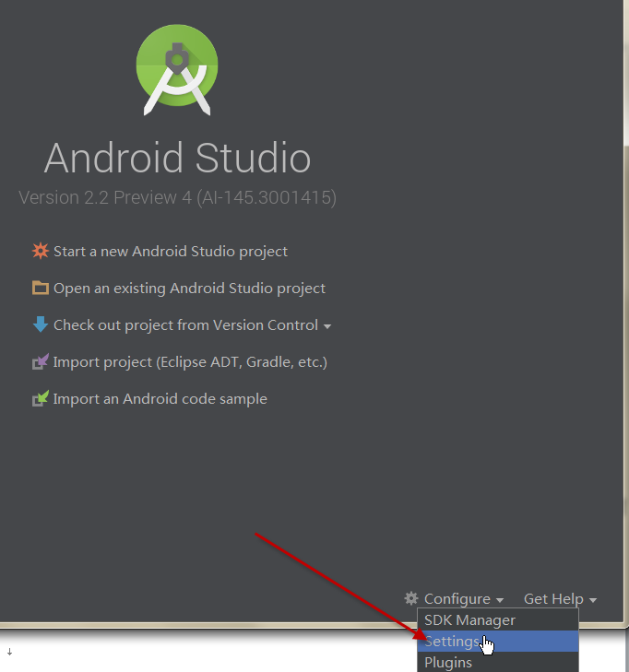629x672 pixels.
Task: Expand the Version Control dropdown arrow
Action: coord(327,326)
